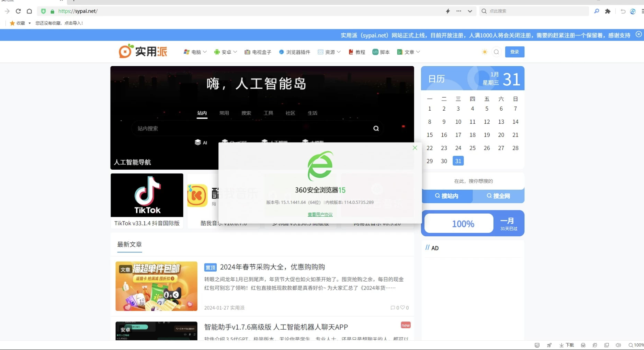Click the forward navigation arrow
Screen dimensions: 644x350
pyautogui.click(x=7, y=11)
